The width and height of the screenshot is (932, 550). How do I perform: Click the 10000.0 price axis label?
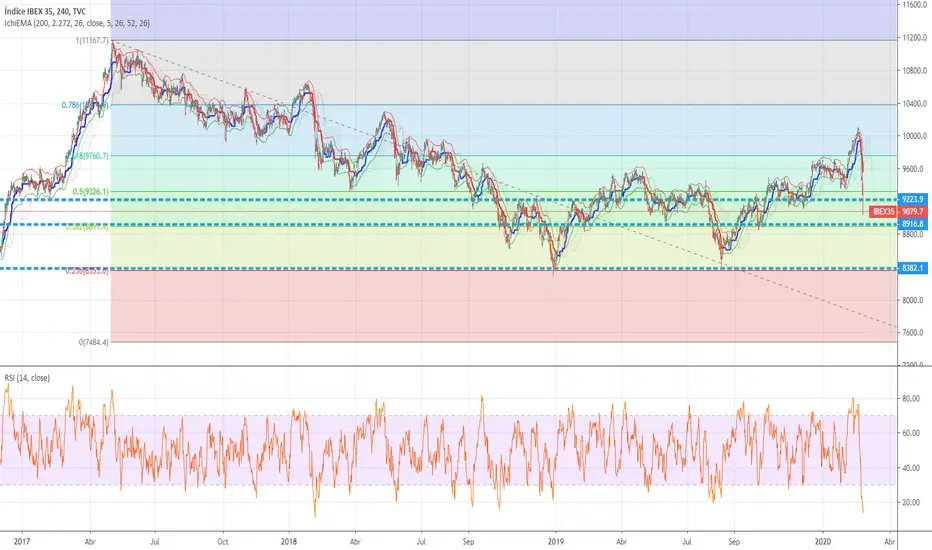tap(914, 136)
